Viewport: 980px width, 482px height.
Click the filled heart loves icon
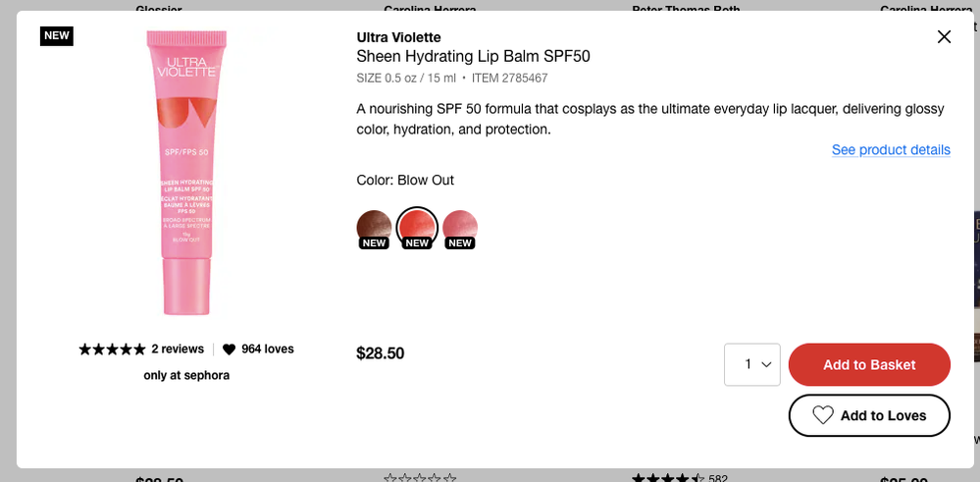(x=229, y=349)
